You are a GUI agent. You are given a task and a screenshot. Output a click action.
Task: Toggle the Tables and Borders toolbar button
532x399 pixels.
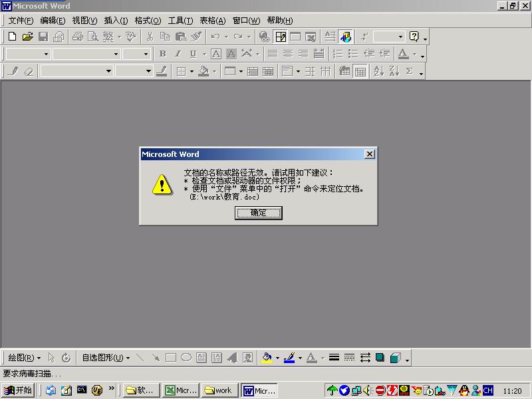[281, 37]
